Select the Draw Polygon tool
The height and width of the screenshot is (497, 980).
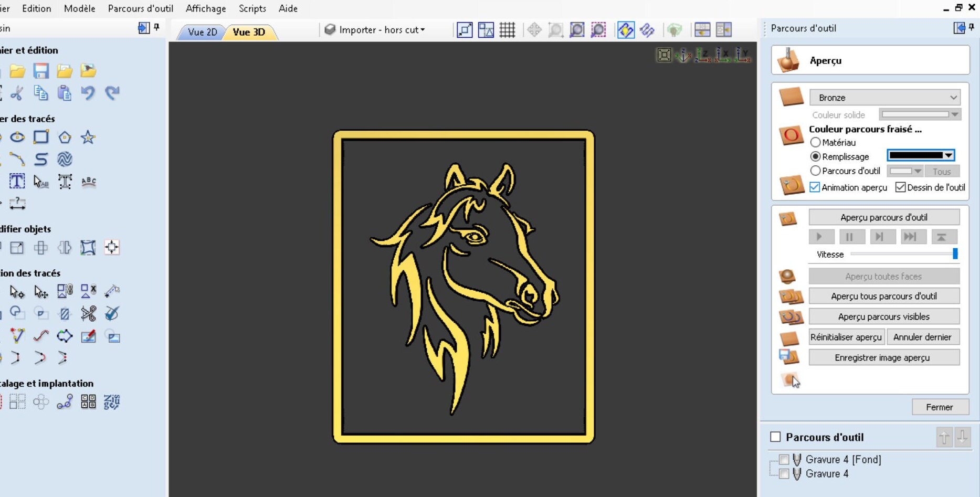click(65, 138)
